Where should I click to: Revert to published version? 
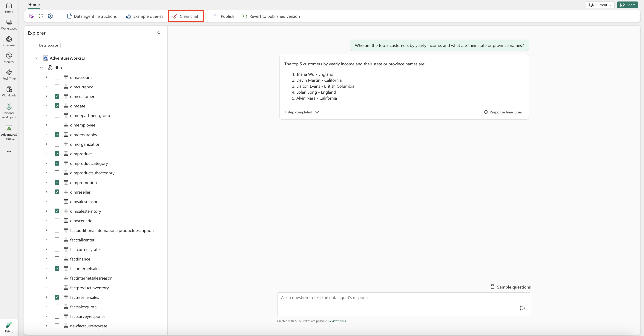(x=271, y=16)
